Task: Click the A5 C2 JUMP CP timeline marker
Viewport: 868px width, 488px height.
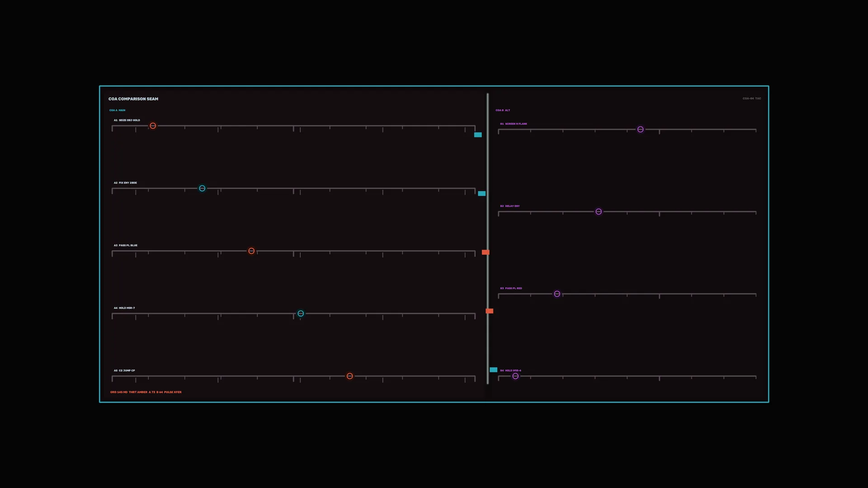Action: 350,376
